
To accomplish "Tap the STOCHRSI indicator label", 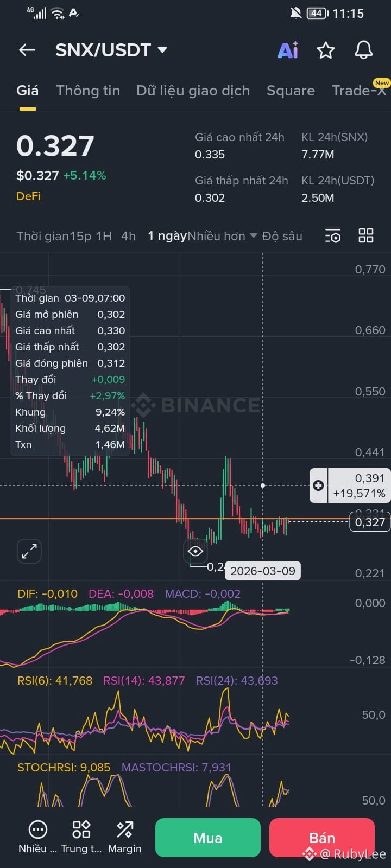I will 64,767.
